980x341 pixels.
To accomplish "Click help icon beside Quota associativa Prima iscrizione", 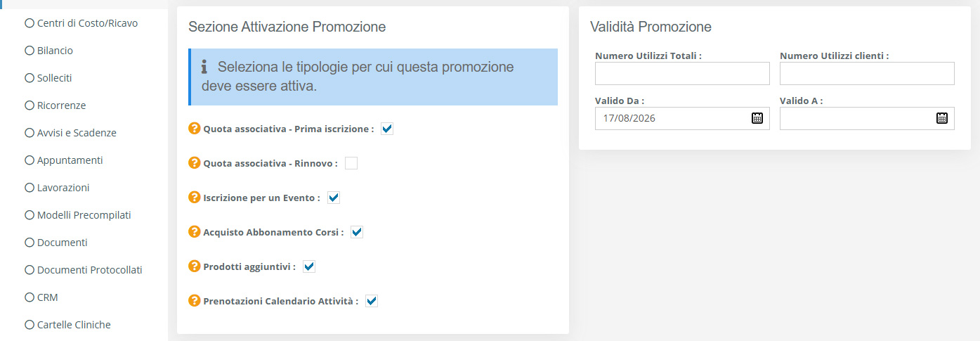I will 195,129.
